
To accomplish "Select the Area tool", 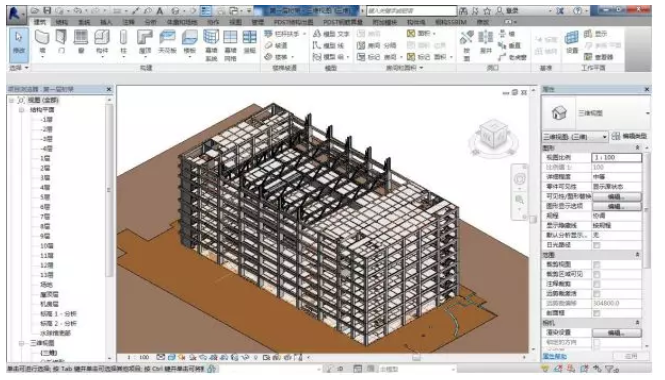I will click(421, 33).
